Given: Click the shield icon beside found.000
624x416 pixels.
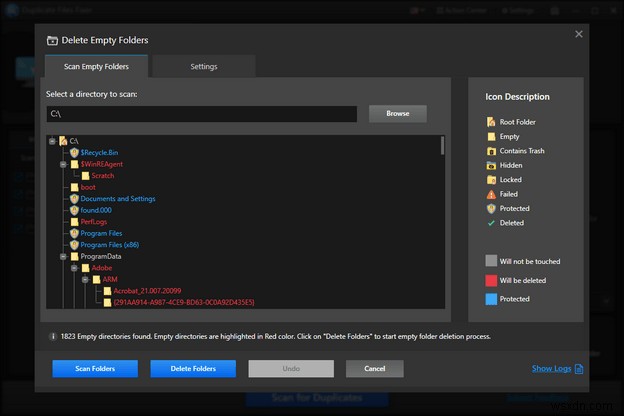Looking at the screenshot, I should tap(74, 210).
